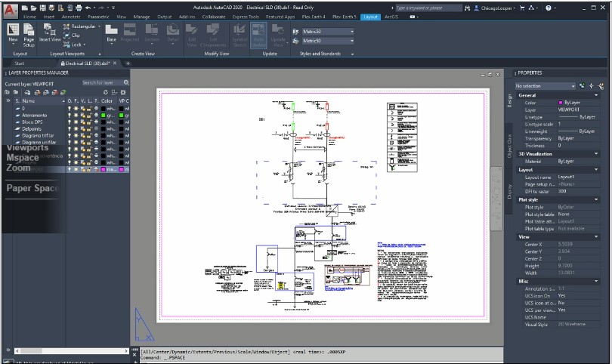Open the AutoCAD application menu logo

(x=10, y=10)
